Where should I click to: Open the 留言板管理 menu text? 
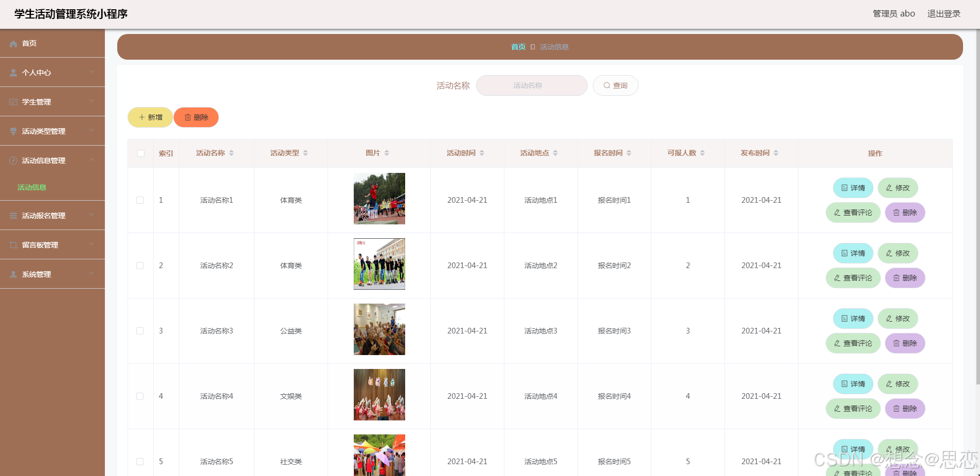coord(40,245)
